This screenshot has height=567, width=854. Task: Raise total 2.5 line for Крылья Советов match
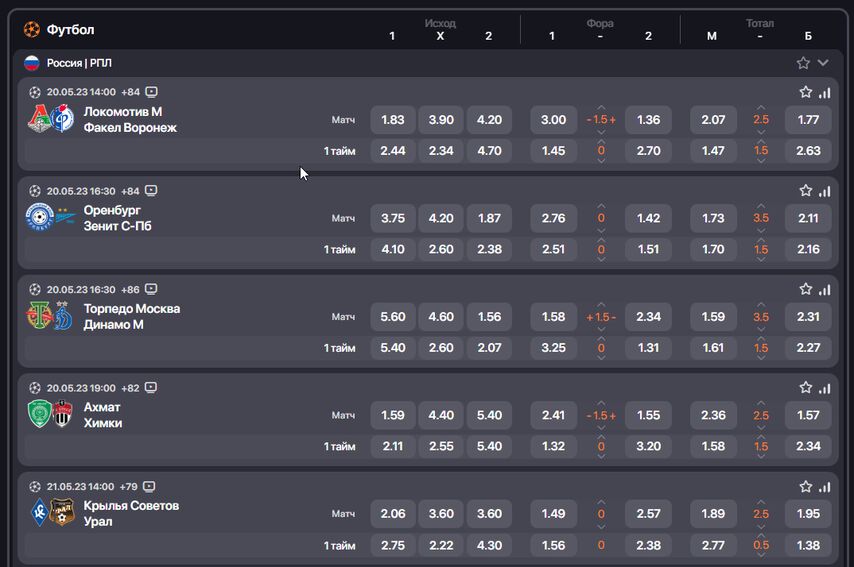pyautogui.click(x=761, y=502)
